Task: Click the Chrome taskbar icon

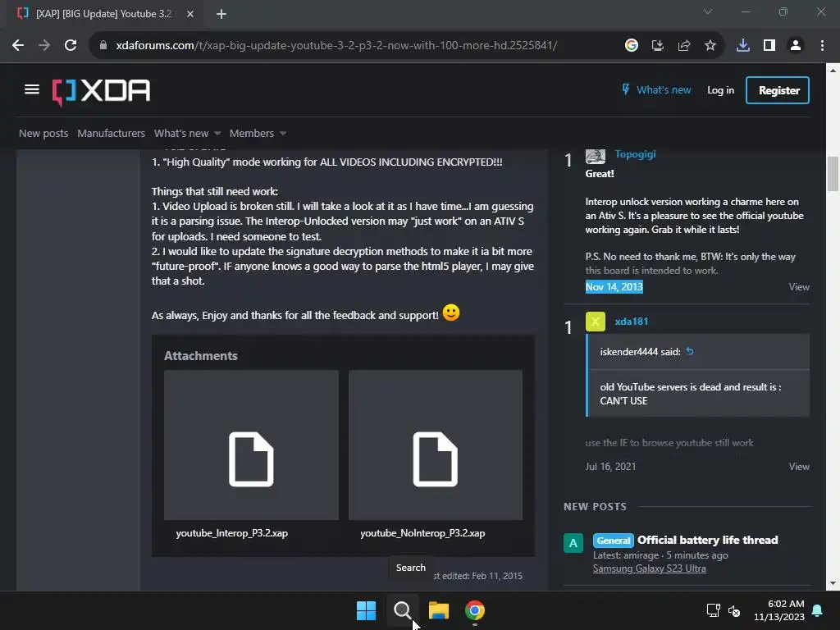Action: coord(475,610)
